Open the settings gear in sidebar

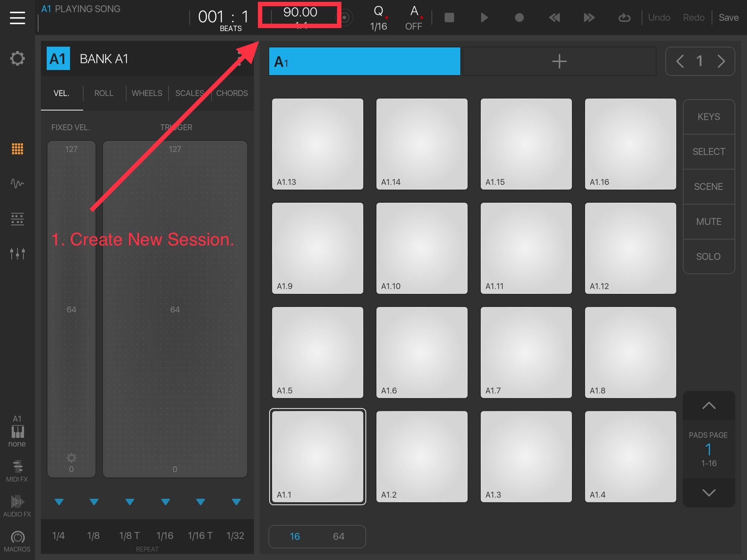click(17, 58)
